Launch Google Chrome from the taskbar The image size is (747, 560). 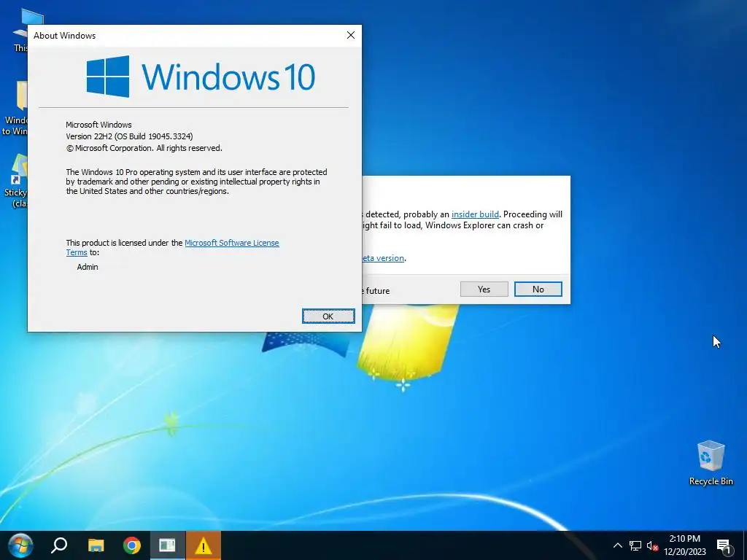[x=131, y=545]
